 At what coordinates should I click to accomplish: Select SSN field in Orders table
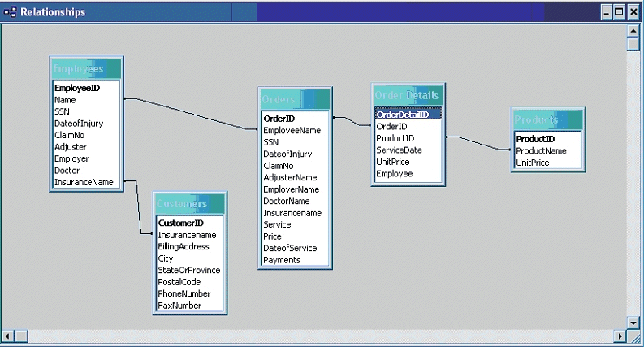pos(295,142)
